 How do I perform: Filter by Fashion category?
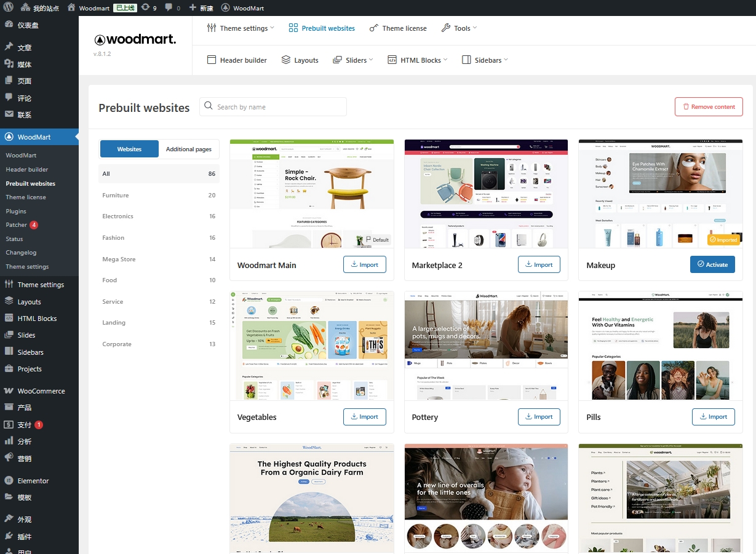[159, 237]
